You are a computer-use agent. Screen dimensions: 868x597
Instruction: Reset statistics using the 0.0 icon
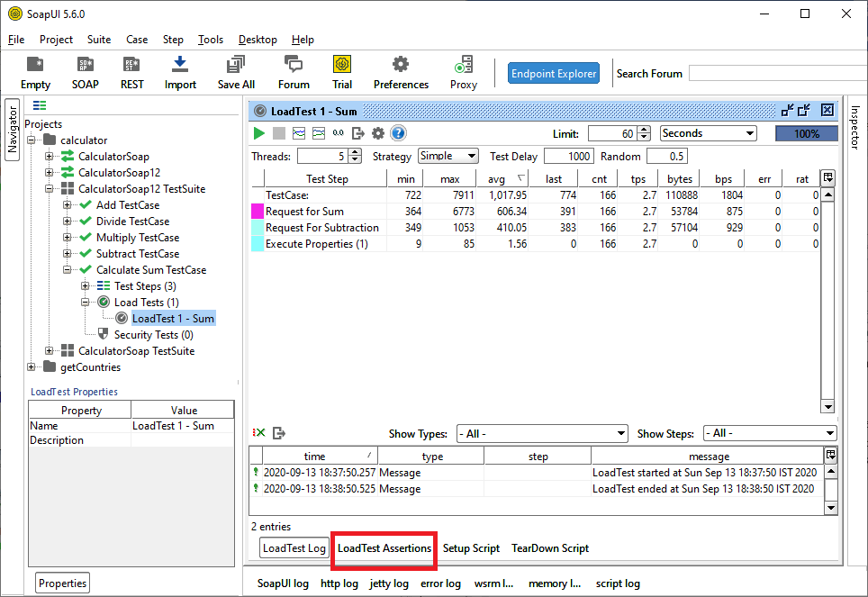point(338,133)
